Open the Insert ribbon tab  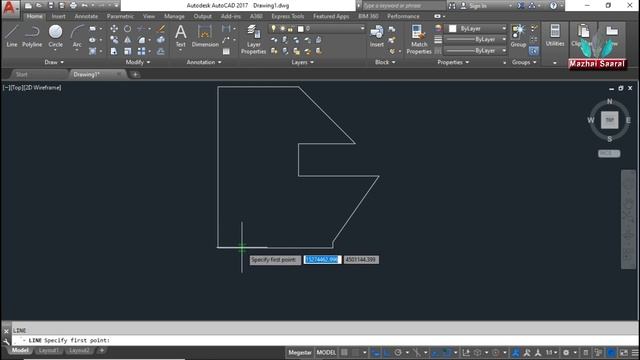(x=58, y=16)
